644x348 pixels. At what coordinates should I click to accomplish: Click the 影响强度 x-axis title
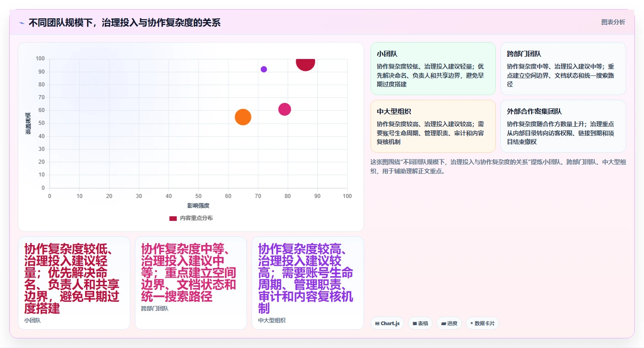198,206
